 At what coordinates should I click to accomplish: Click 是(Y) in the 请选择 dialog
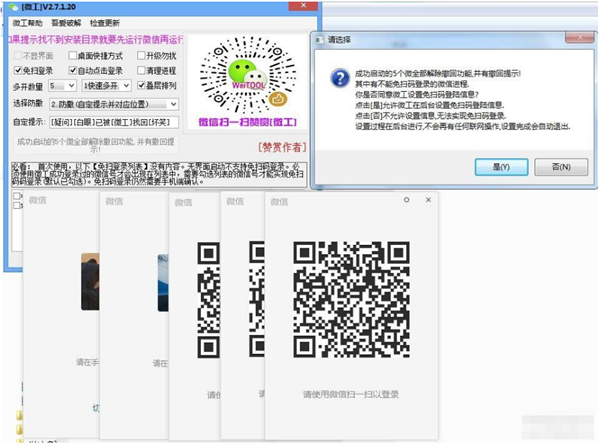(501, 167)
